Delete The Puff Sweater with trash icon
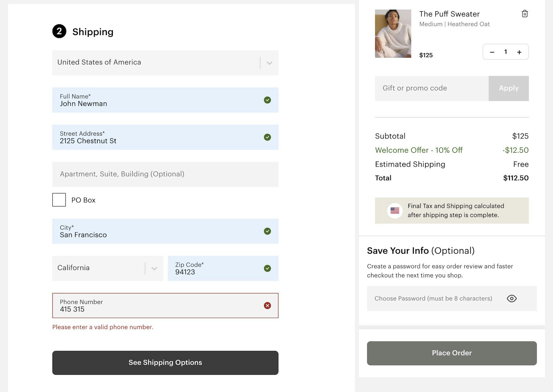This screenshot has height=392, width=553. click(x=524, y=14)
